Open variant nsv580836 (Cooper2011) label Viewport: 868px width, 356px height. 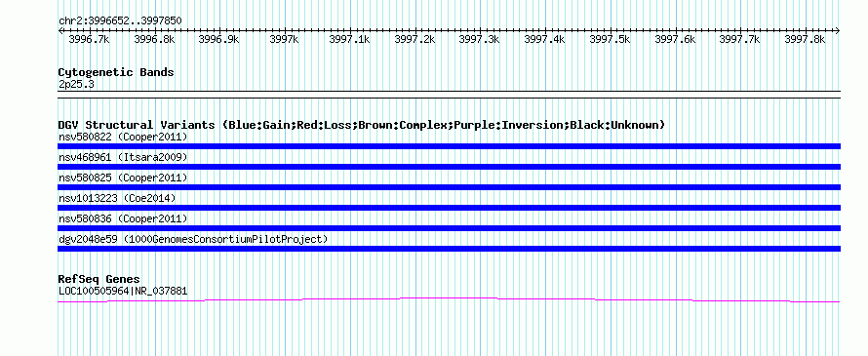pyautogui.click(x=123, y=218)
